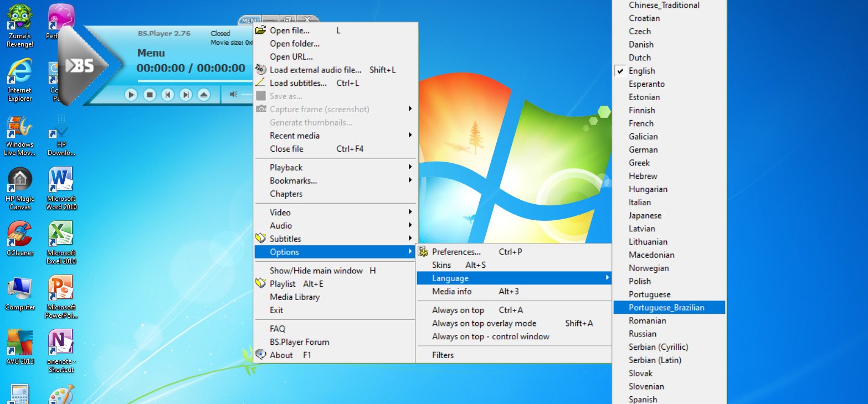Open Zuma's Revenge! desktop shortcut
This screenshot has height=404, width=868.
(x=19, y=26)
